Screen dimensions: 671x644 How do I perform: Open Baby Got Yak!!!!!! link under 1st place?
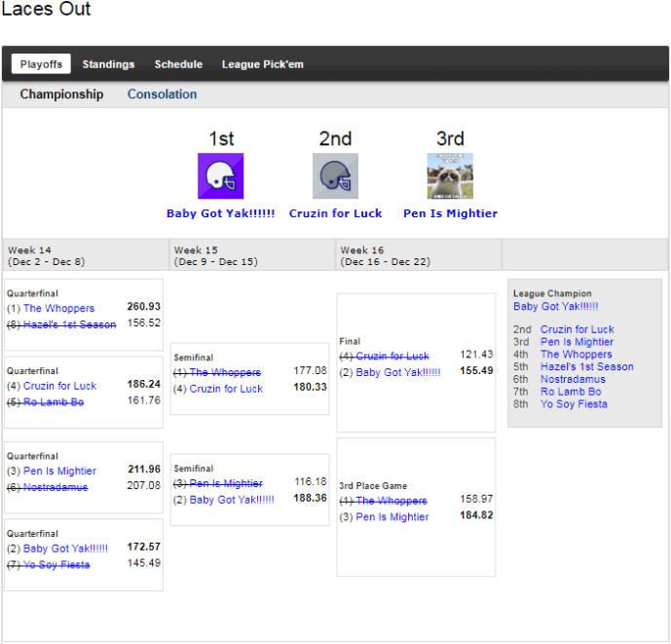(x=220, y=213)
